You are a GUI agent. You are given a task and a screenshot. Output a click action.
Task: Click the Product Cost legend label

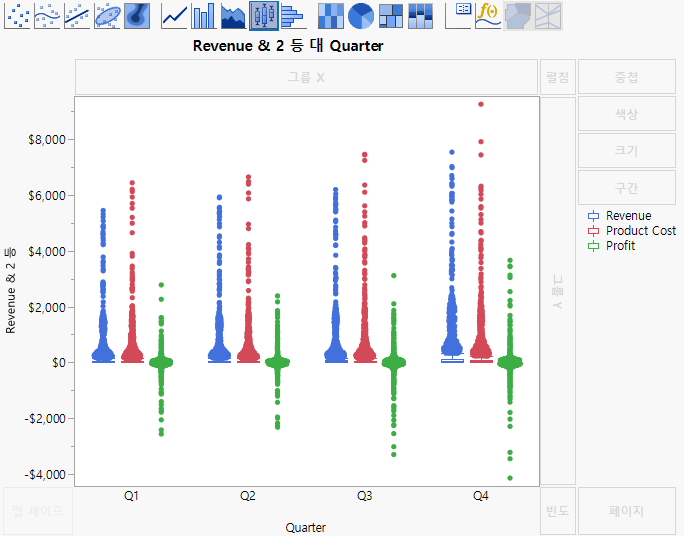(641, 231)
